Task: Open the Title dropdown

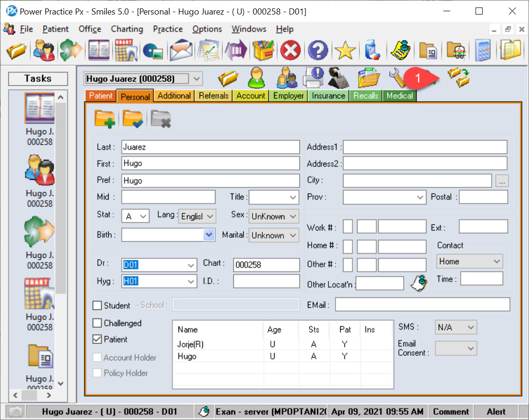Action: tap(293, 197)
